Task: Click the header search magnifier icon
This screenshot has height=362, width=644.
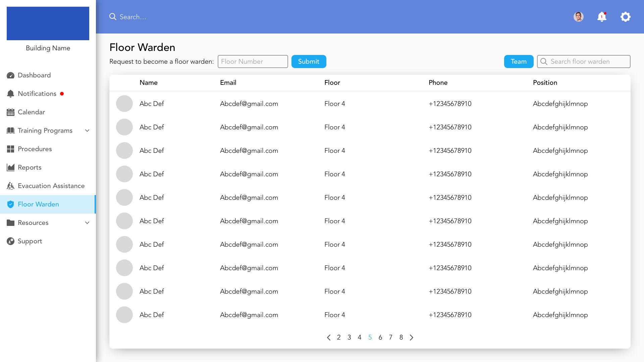Action: pos(113,17)
